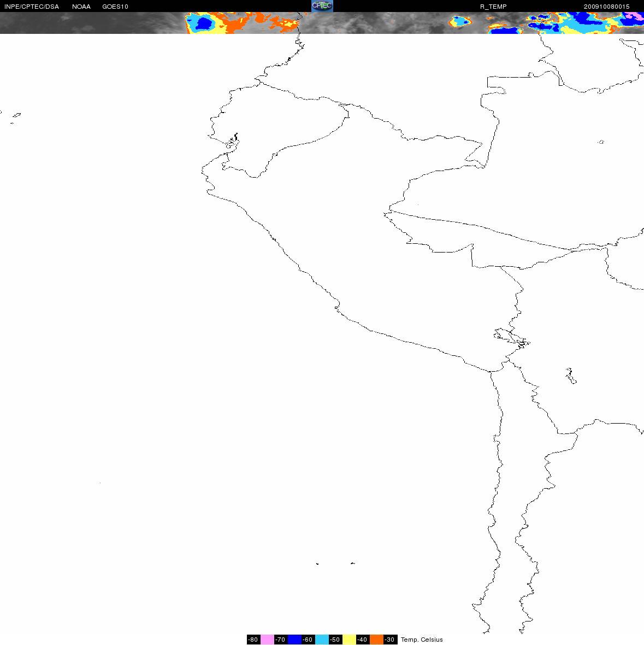The width and height of the screenshot is (644, 645).
Task: Select the INPE/CPTEC/DSA header text
Action: tap(32, 7)
